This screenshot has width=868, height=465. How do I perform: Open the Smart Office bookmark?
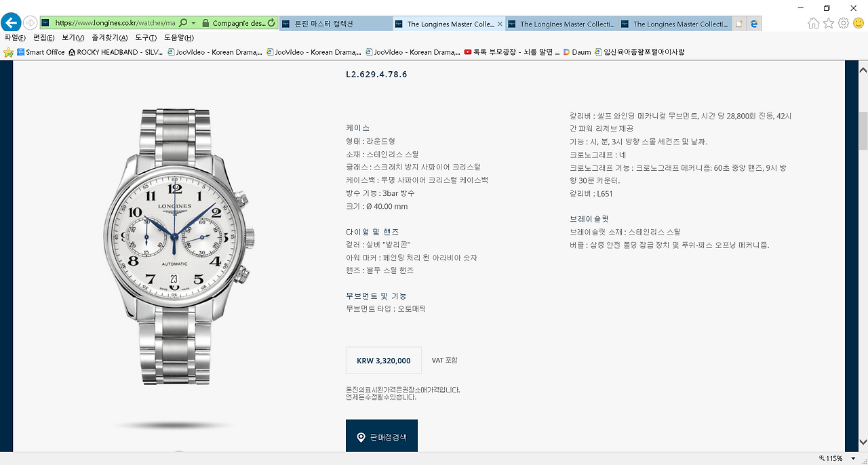coord(41,52)
